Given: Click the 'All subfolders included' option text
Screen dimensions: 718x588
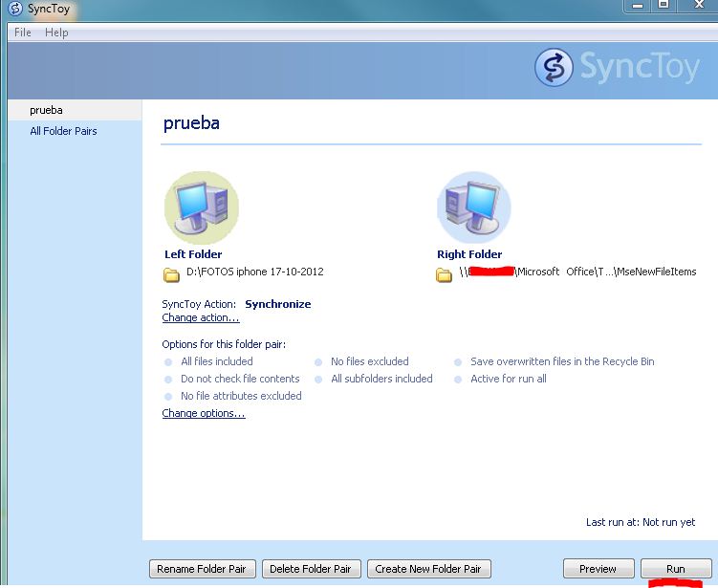Looking at the screenshot, I should [x=381, y=379].
